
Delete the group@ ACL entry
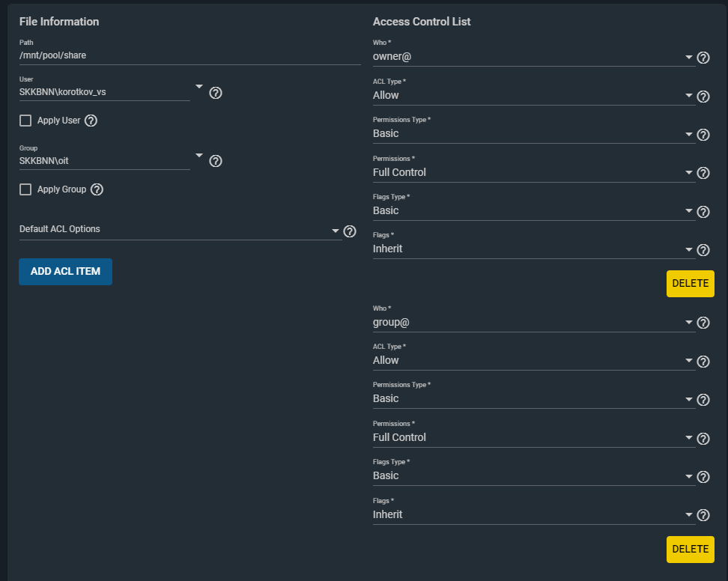[x=691, y=550]
